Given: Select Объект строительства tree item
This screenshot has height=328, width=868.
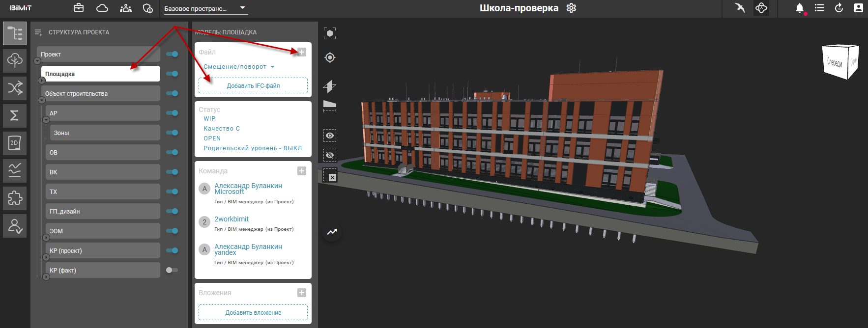Looking at the screenshot, I should click(100, 93).
